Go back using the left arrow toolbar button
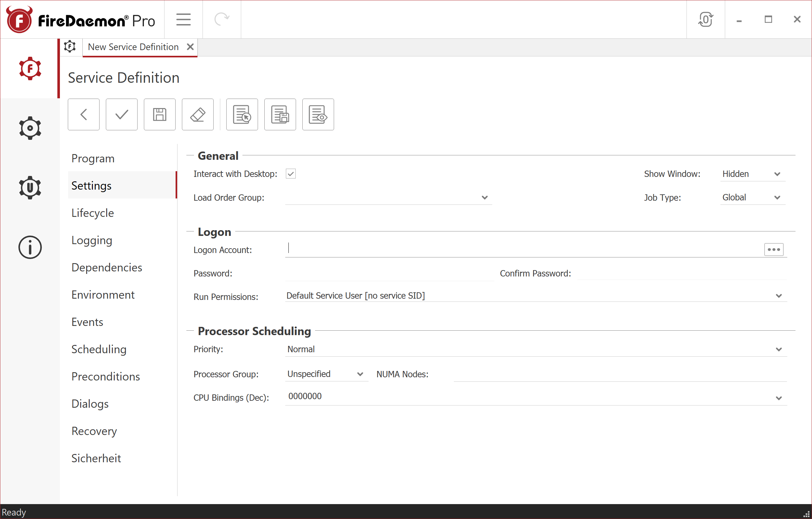This screenshot has width=812, height=519. click(x=83, y=114)
